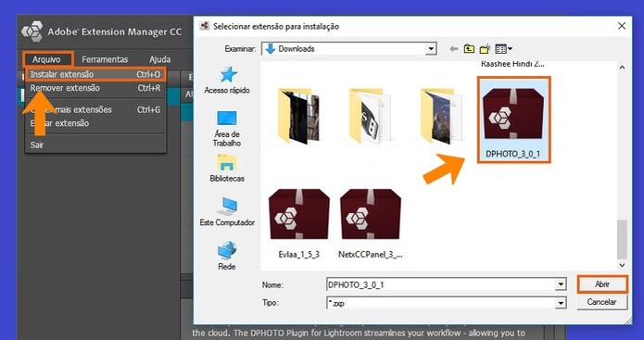The image size is (644, 340).
Task: Click the back arrow in dialog toolbar
Action: coord(453,49)
